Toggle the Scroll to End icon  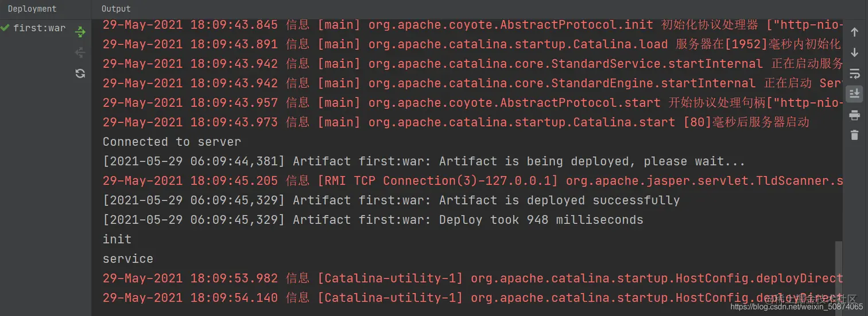854,94
